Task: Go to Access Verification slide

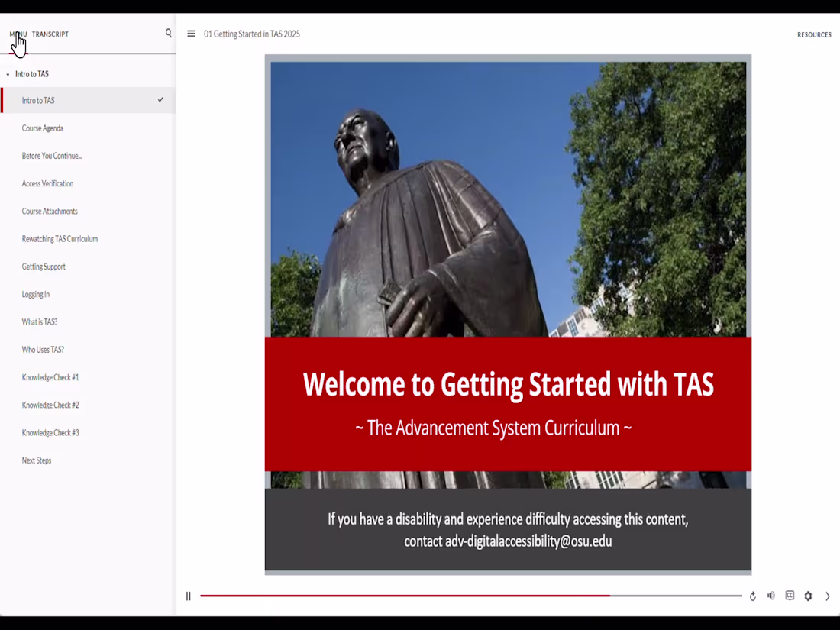Action: (47, 183)
